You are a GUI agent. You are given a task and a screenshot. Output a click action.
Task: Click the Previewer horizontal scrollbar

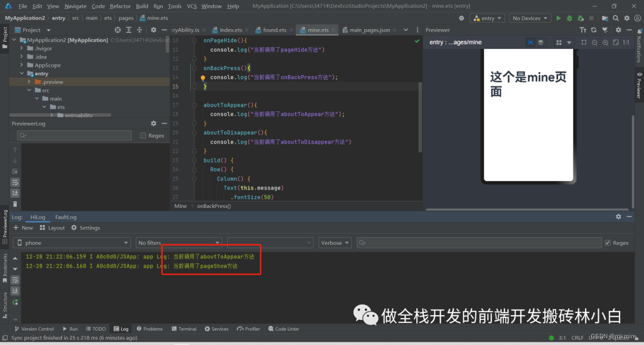click(x=527, y=209)
